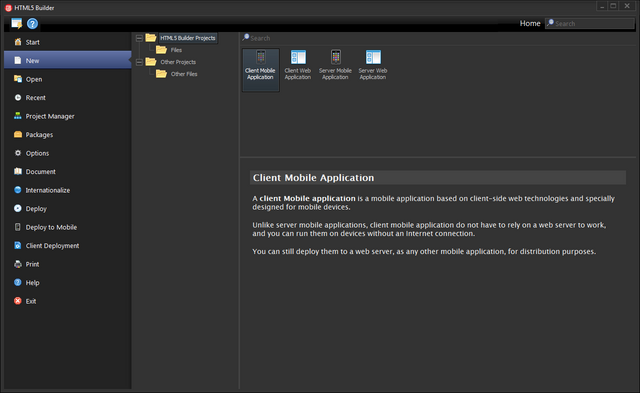Click the Packages box icon
The image size is (640, 393).
[18, 134]
